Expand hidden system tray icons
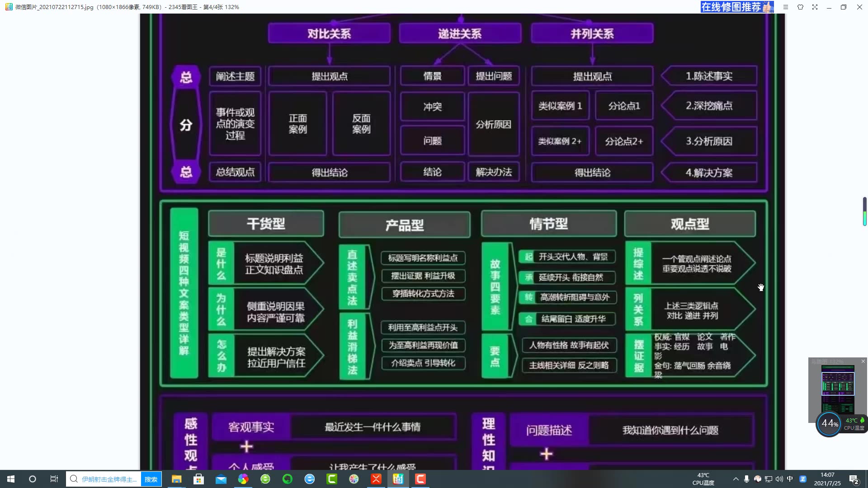Viewport: 868px width, 488px height. [736, 479]
